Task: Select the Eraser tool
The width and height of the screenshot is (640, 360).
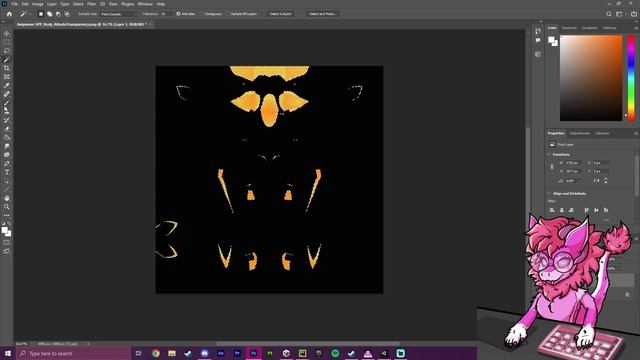Action: pos(7,129)
